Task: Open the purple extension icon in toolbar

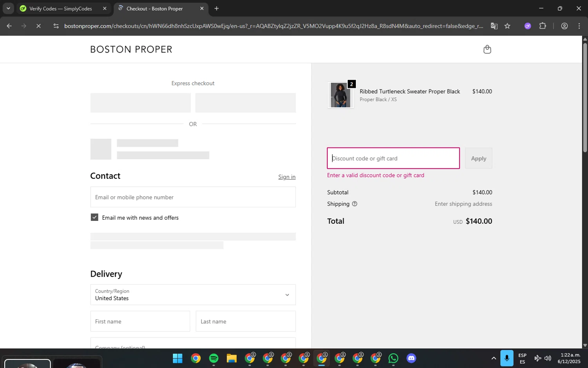Action: (x=528, y=26)
